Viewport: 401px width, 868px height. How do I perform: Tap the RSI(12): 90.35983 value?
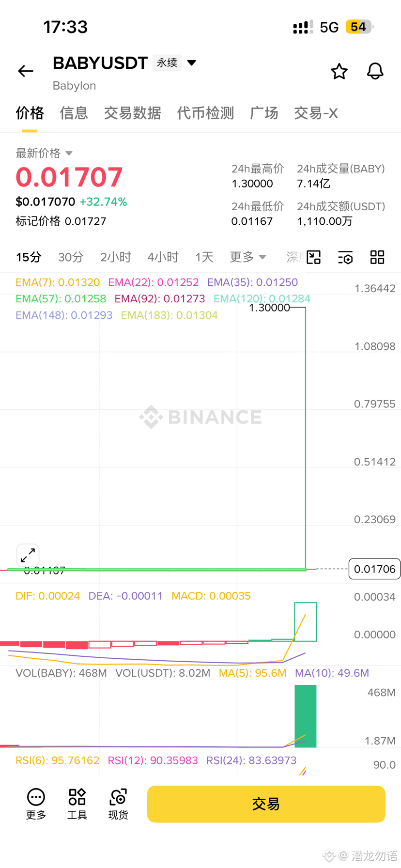(153, 760)
